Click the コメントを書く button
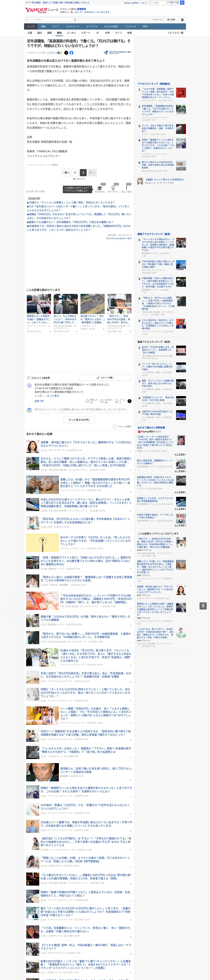 click(105, 378)
